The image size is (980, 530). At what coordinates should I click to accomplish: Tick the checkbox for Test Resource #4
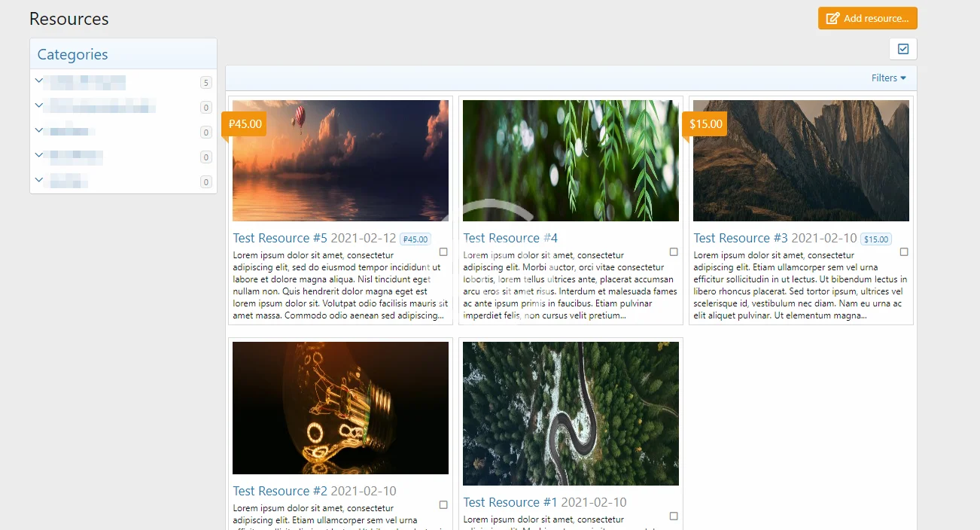point(674,252)
